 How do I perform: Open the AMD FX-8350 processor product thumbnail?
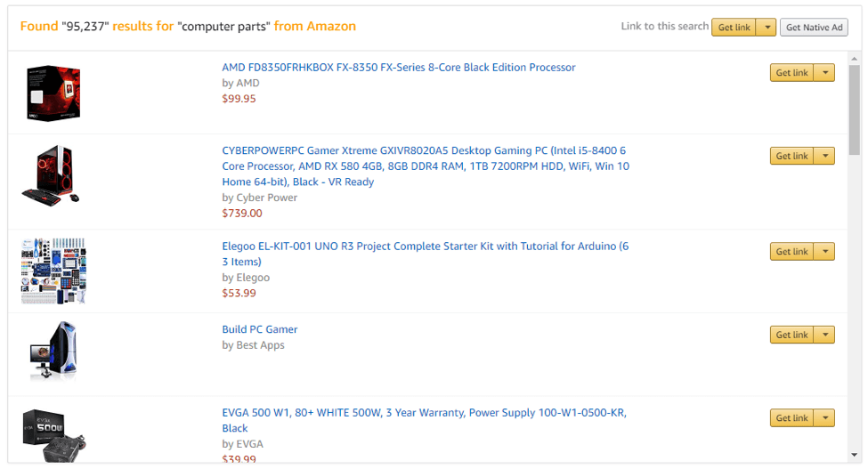(x=53, y=92)
